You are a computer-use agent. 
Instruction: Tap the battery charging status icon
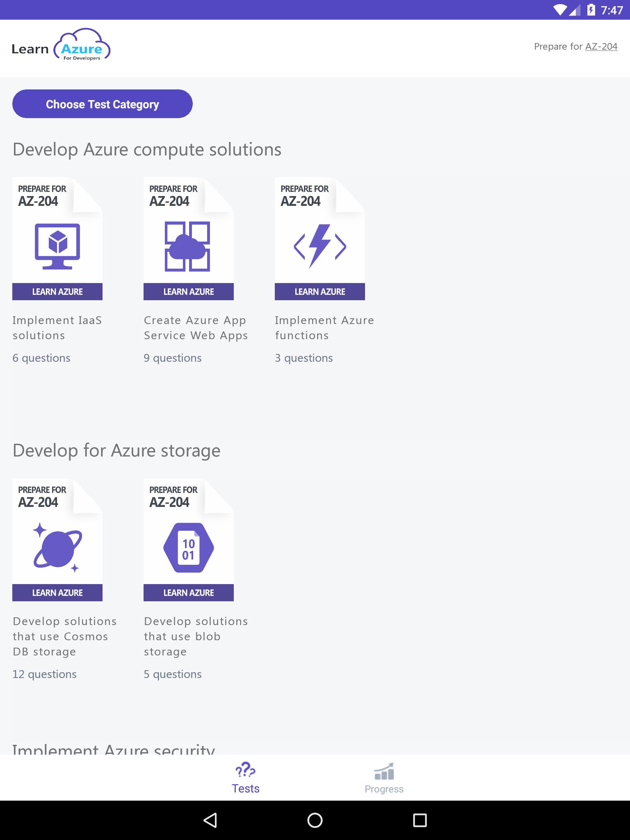pyautogui.click(x=591, y=10)
